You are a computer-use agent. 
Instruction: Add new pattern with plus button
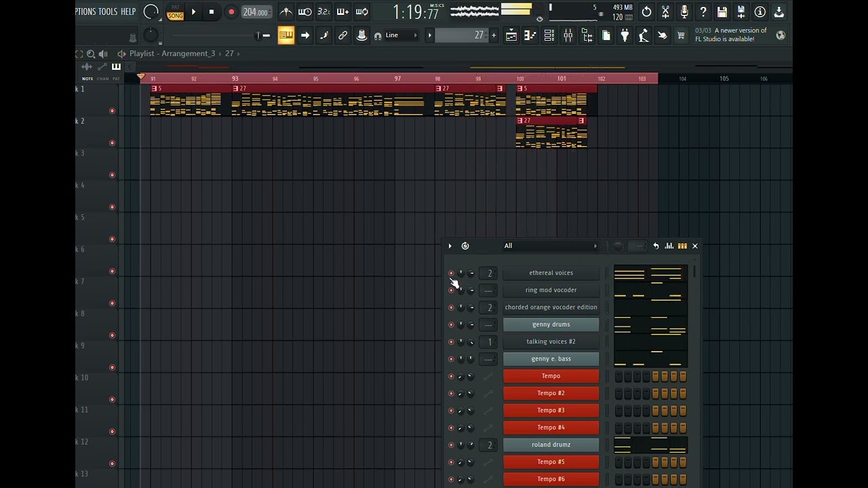(x=494, y=35)
